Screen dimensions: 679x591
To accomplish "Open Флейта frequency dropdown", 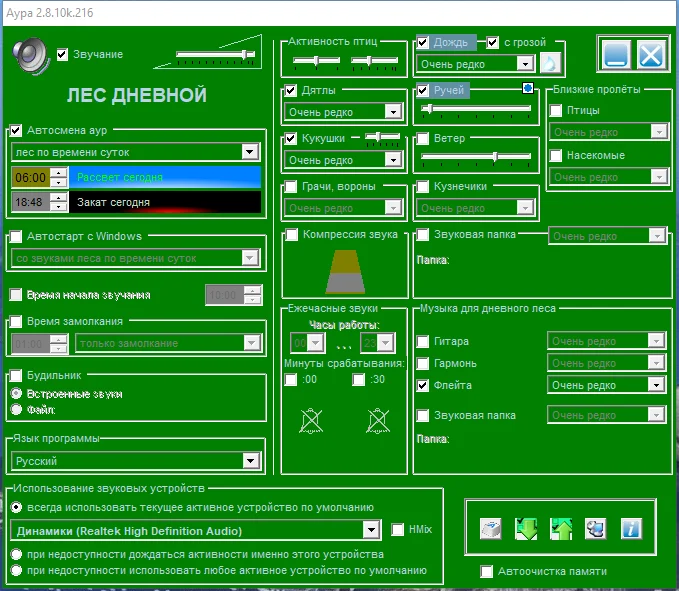I will pyautogui.click(x=607, y=385).
